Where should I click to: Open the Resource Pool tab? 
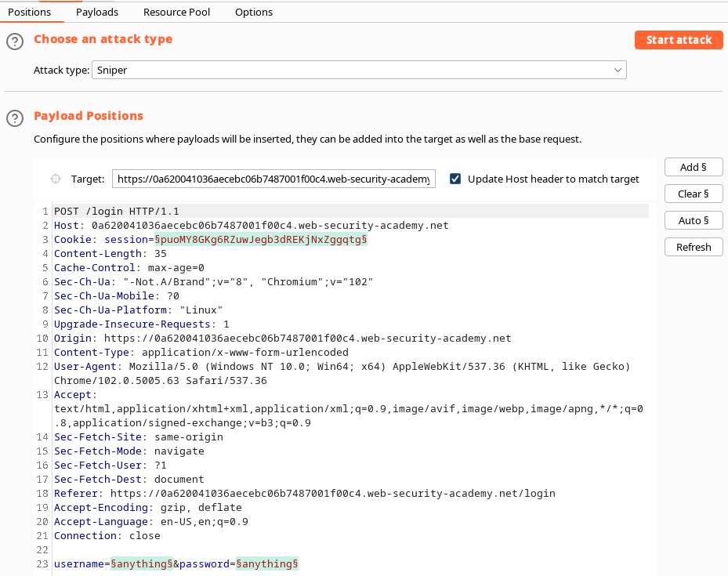176,12
